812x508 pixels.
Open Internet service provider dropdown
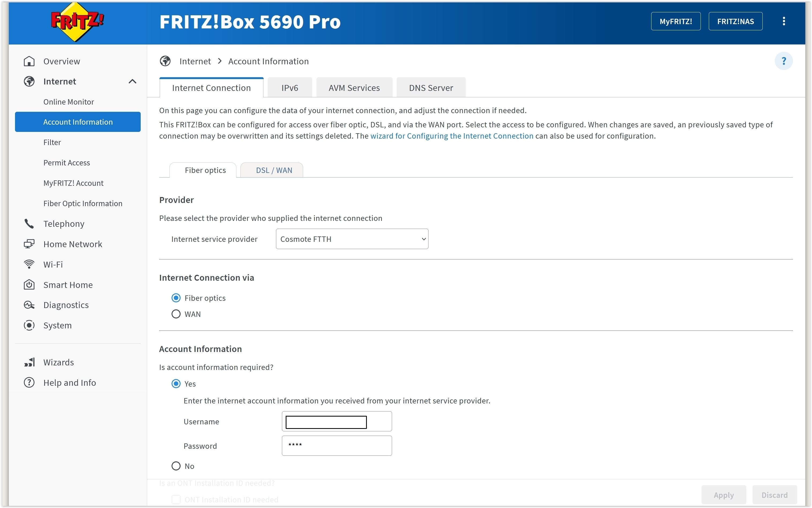[352, 239]
